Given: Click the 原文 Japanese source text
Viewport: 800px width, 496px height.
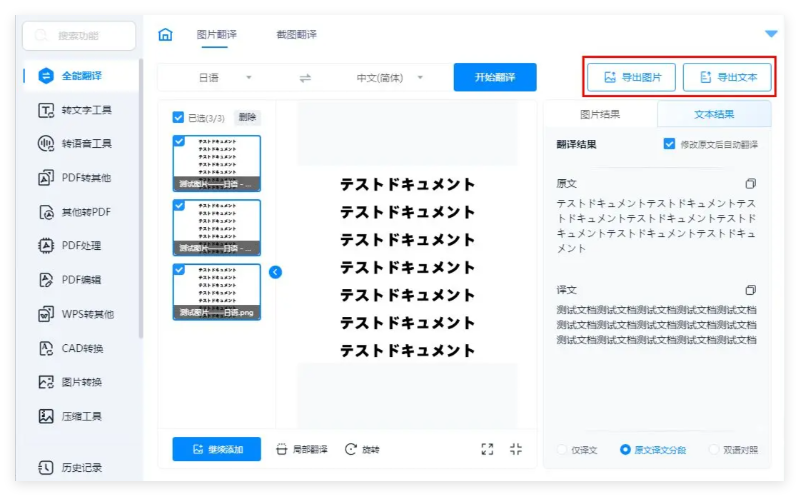Looking at the screenshot, I should coord(656,226).
